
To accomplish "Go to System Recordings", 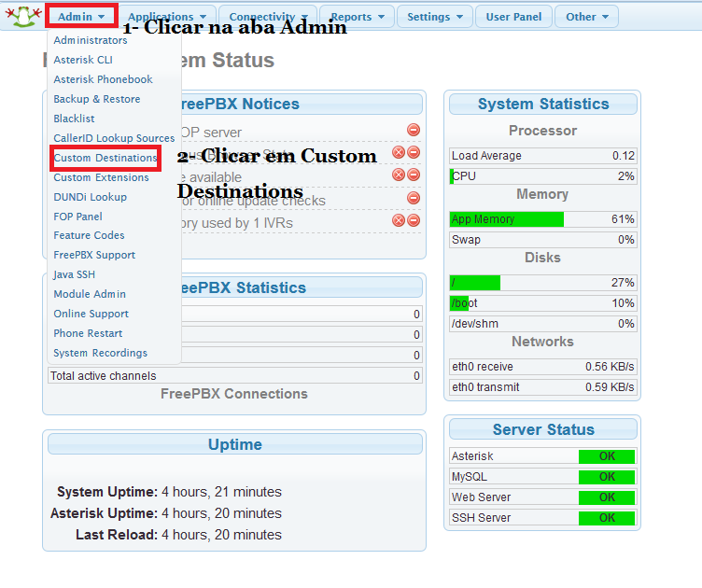I will click(100, 353).
